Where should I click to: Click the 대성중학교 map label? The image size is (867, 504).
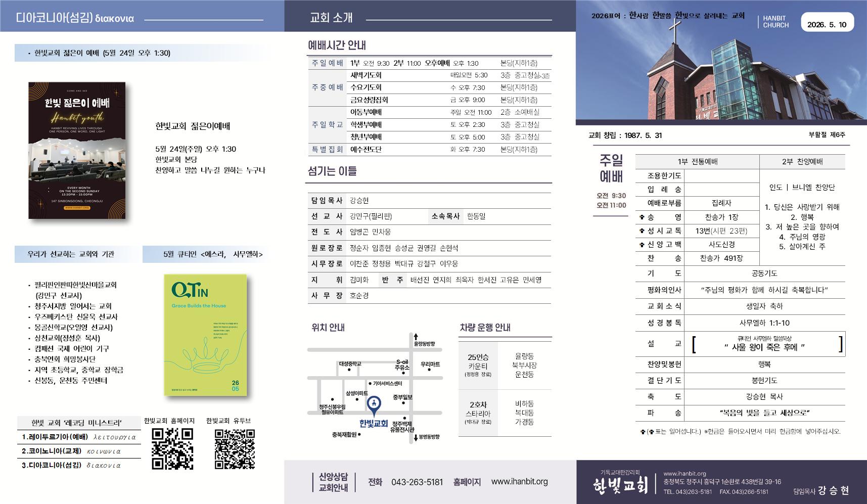(350, 364)
